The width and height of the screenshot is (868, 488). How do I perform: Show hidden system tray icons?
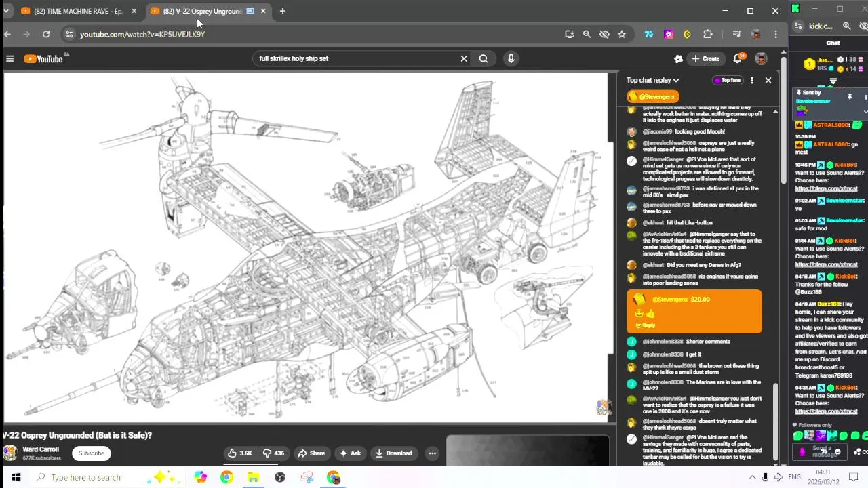(x=752, y=477)
